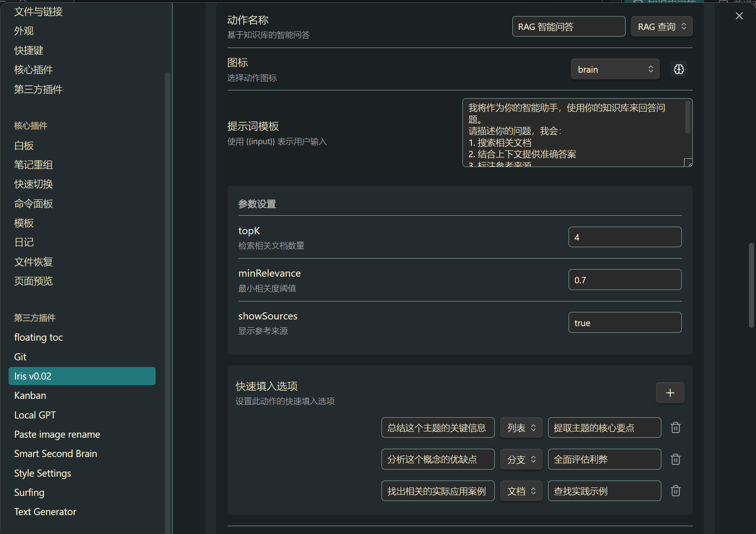Click the textarea resize handle

pyautogui.click(x=688, y=163)
